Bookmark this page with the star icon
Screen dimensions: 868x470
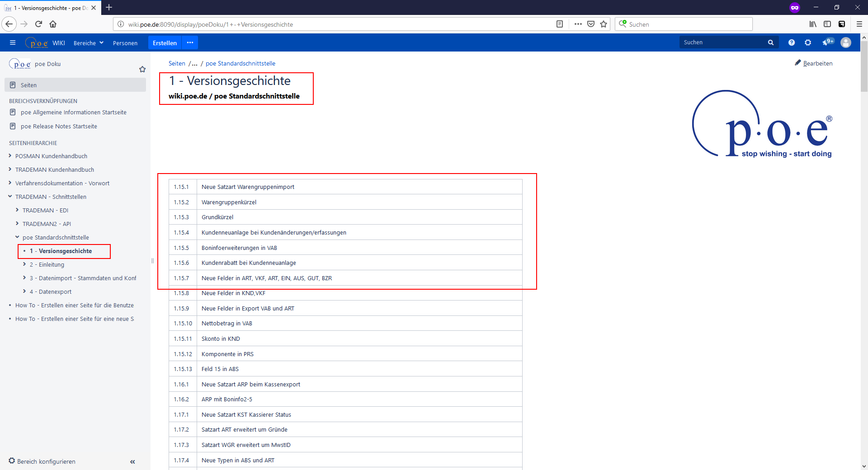coord(604,24)
